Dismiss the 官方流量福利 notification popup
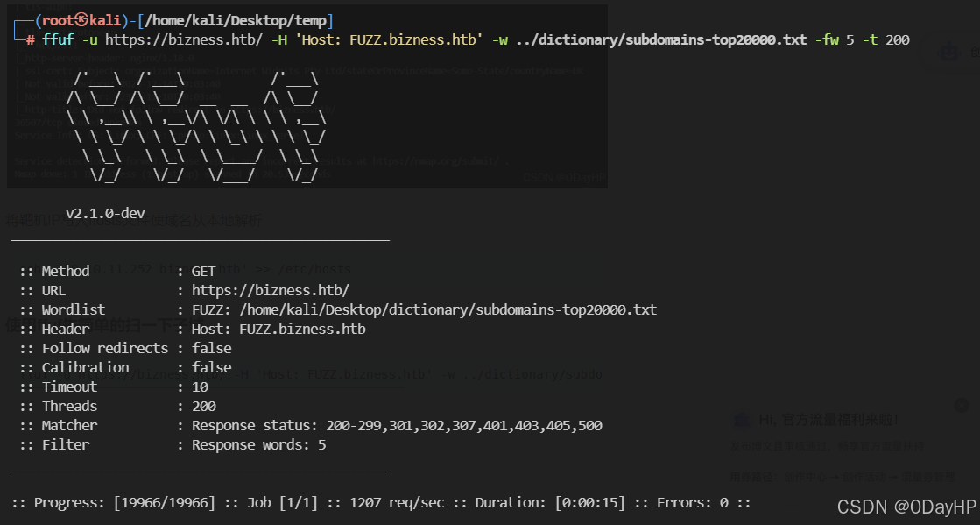The height and width of the screenshot is (525, 980). (960, 405)
